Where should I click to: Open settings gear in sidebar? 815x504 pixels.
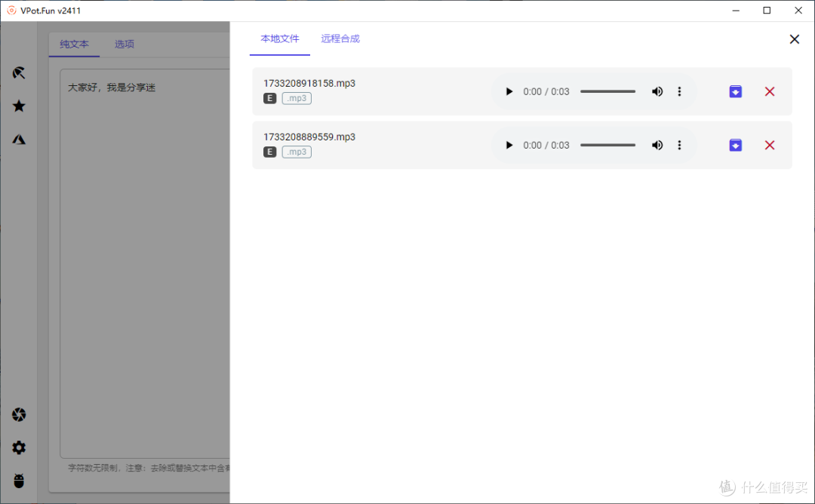pos(19,448)
